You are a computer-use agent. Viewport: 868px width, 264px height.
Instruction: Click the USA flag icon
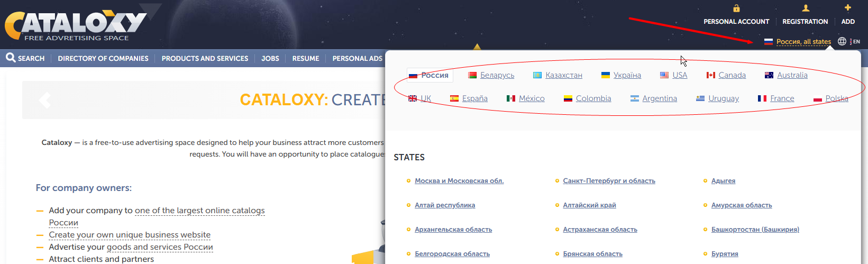(664, 75)
